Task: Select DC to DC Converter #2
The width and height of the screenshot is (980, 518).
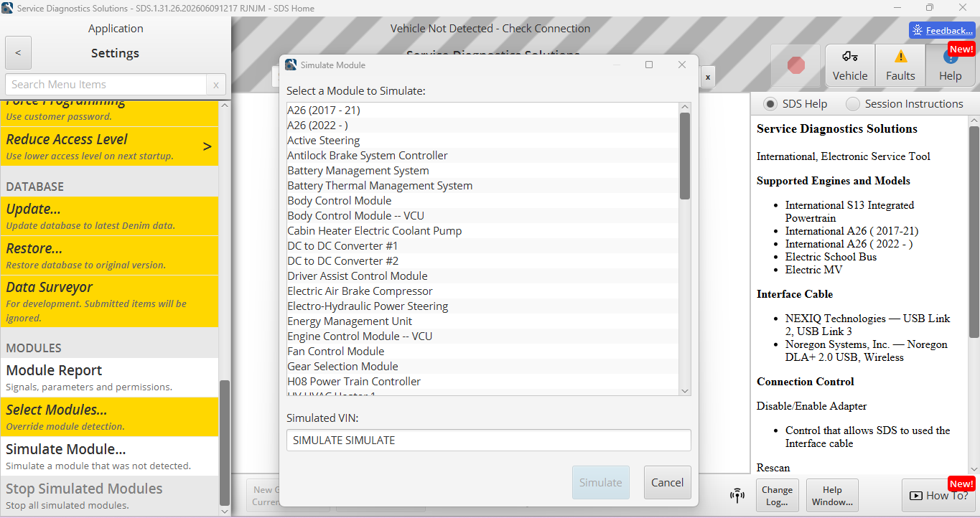Action: (x=482, y=261)
